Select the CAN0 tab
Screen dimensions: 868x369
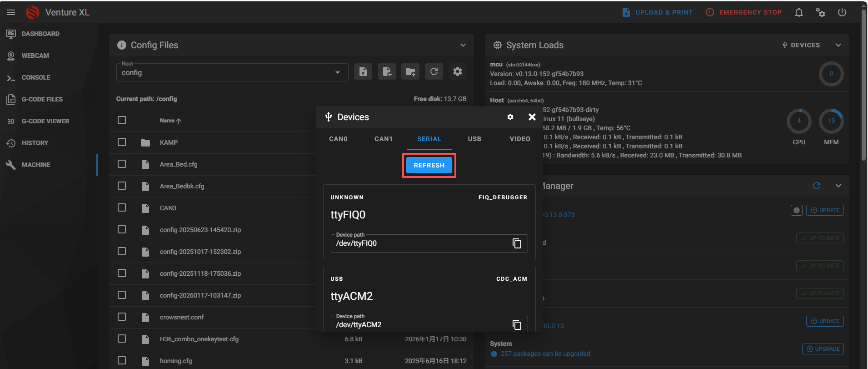click(x=338, y=139)
